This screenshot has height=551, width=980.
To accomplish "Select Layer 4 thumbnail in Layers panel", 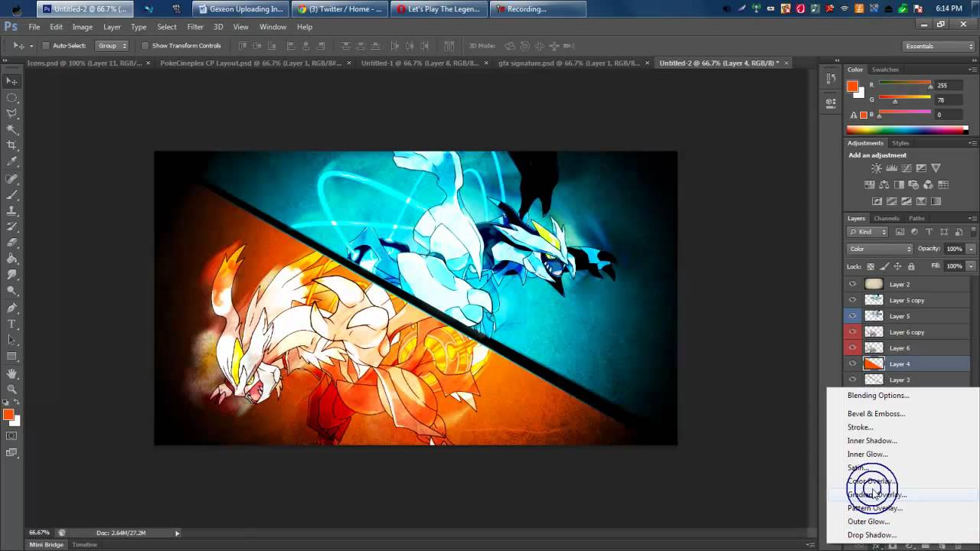I will click(x=874, y=364).
